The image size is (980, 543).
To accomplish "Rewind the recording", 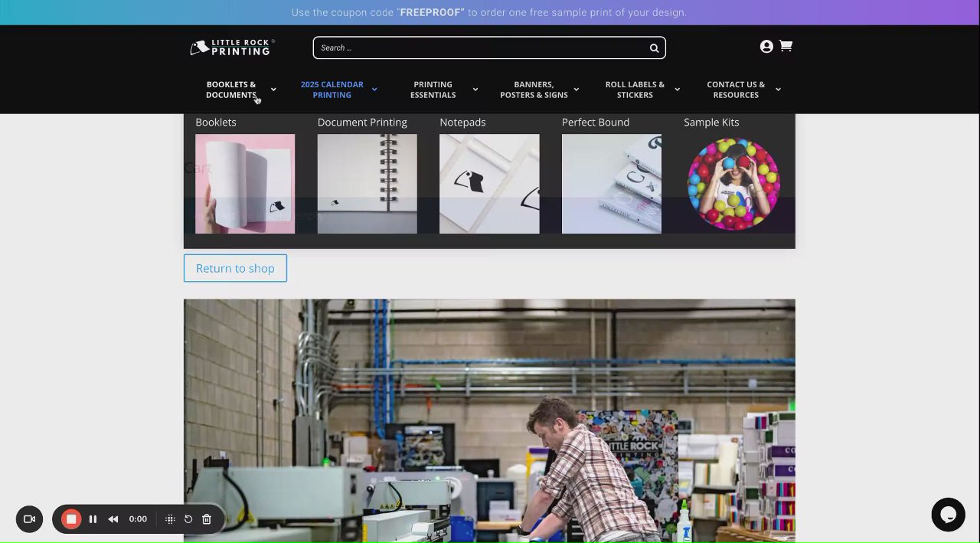I will (x=113, y=519).
